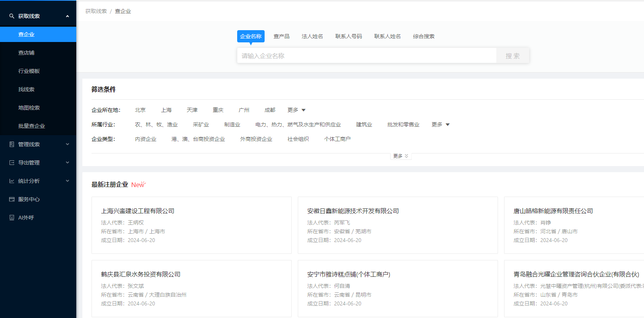Viewport: 644px width, 318px height.
Task: Switch to the 综合搜索 tab
Action: (424, 36)
